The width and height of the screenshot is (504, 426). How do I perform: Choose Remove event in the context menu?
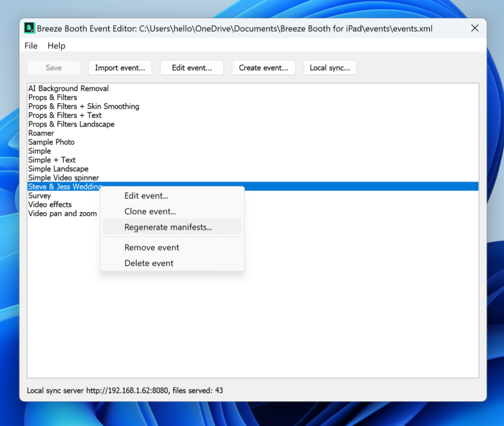tap(172, 248)
